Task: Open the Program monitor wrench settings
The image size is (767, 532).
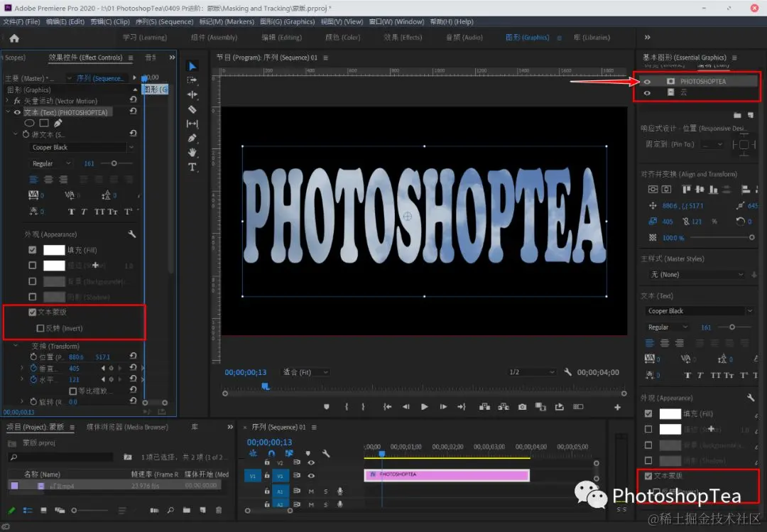Action: pyautogui.click(x=567, y=372)
